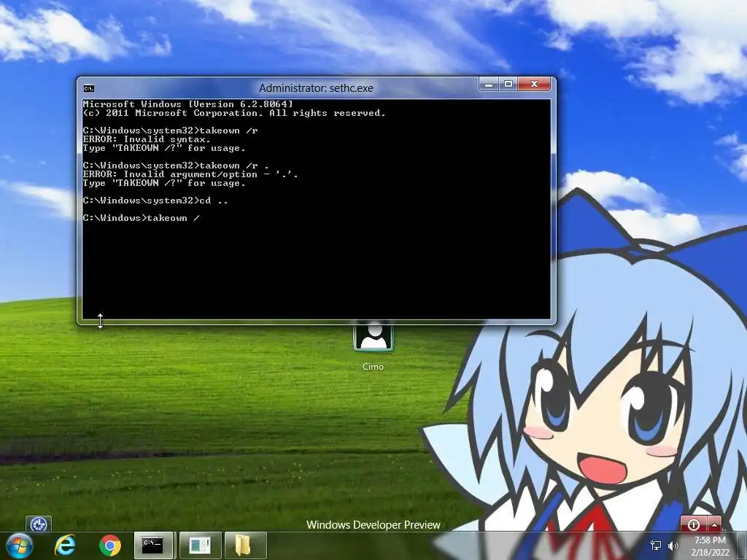Click the 'Invalid argument/option' error line
Image resolution: width=747 pixels, height=560 pixels.
pos(190,174)
